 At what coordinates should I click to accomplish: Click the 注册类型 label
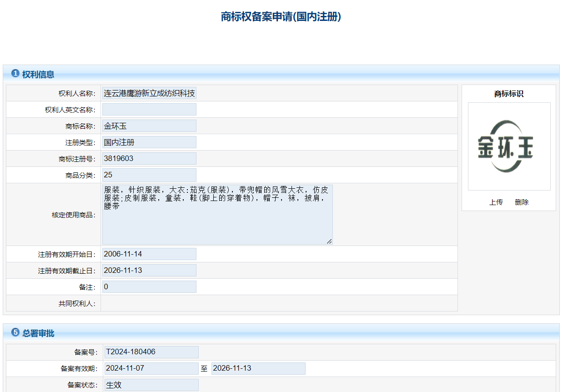click(x=80, y=143)
